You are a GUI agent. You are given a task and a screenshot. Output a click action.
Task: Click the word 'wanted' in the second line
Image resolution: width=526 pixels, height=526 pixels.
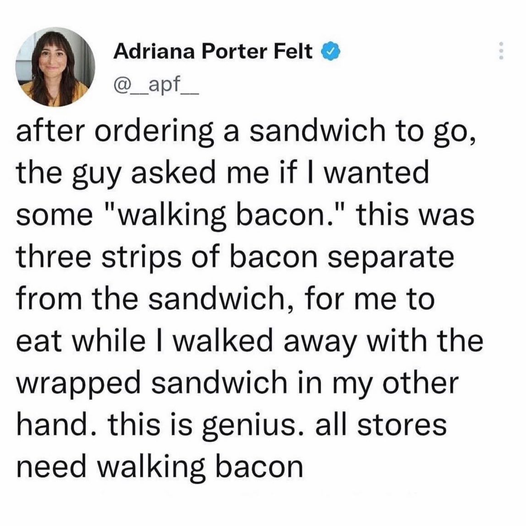[x=377, y=173]
